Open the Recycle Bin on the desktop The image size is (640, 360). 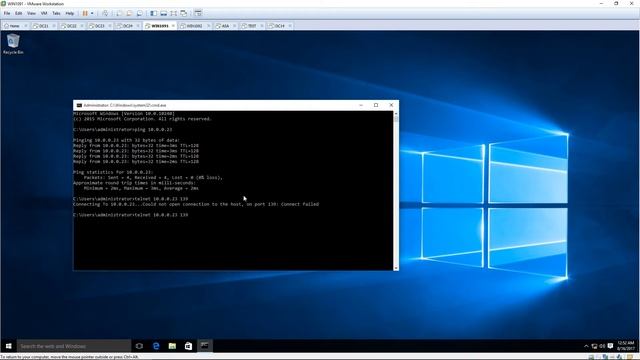(13, 44)
